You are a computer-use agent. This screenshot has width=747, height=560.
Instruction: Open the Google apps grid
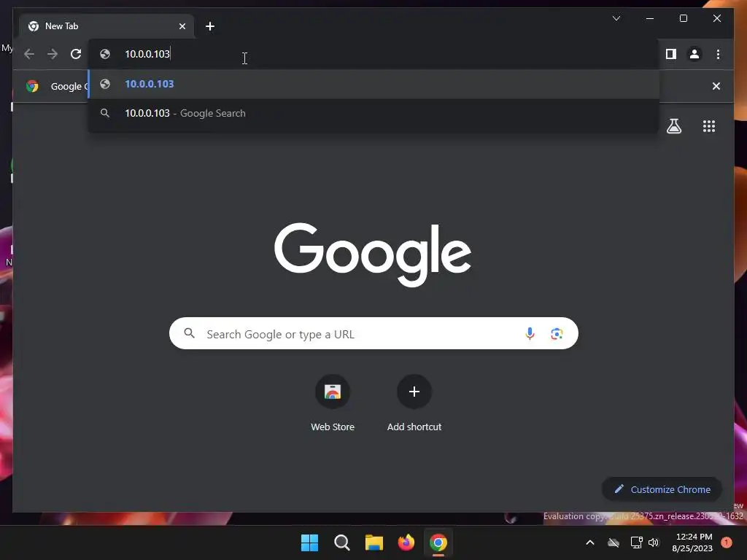709,126
